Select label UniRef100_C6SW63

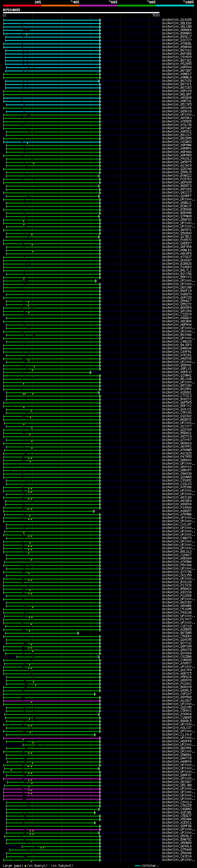point(177,142)
